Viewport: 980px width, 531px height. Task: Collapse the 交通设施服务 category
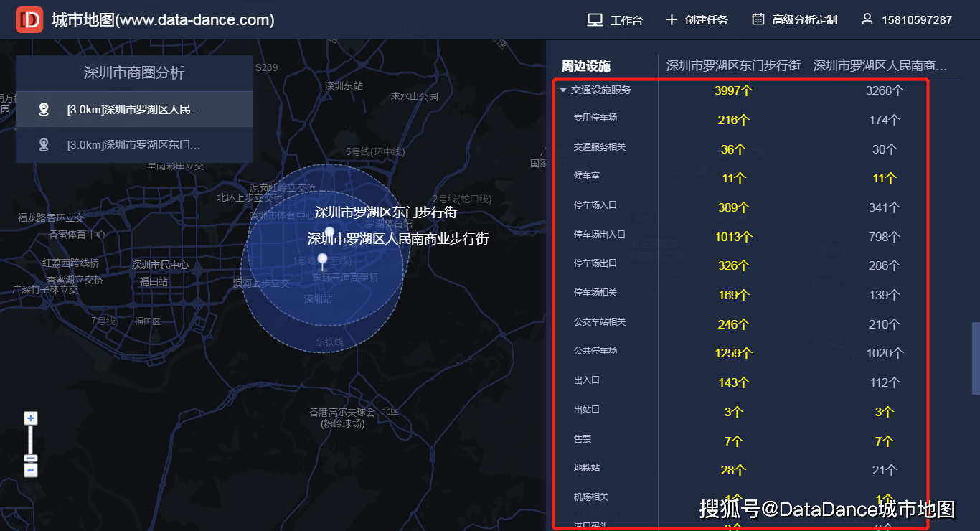(563, 90)
